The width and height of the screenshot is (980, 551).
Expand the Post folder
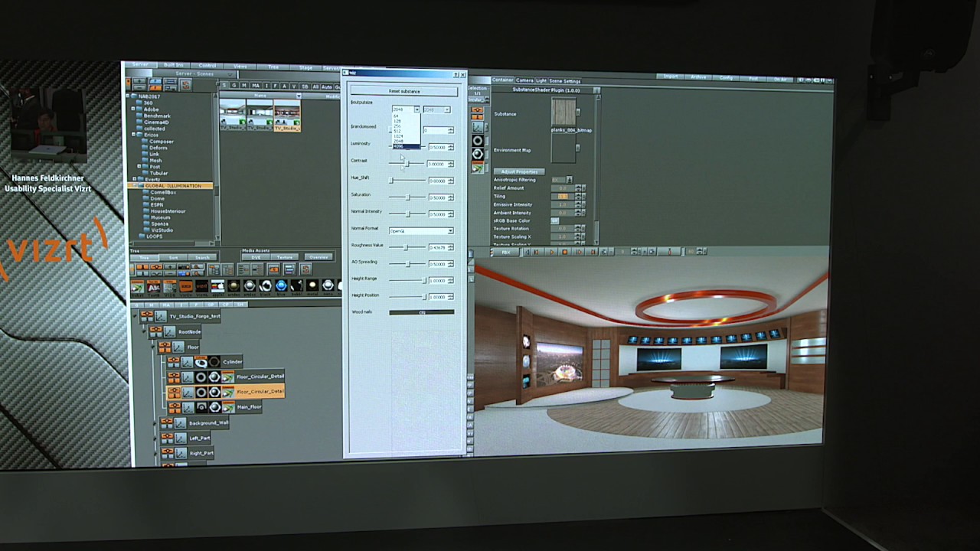pyautogui.click(x=139, y=167)
